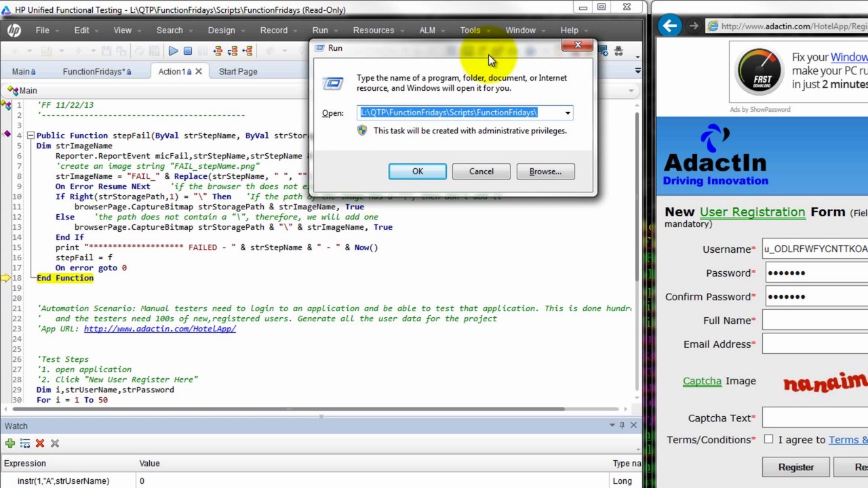Click the browser Back arrow button
Viewport: 868px width, 488px height.
pyautogui.click(x=670, y=26)
